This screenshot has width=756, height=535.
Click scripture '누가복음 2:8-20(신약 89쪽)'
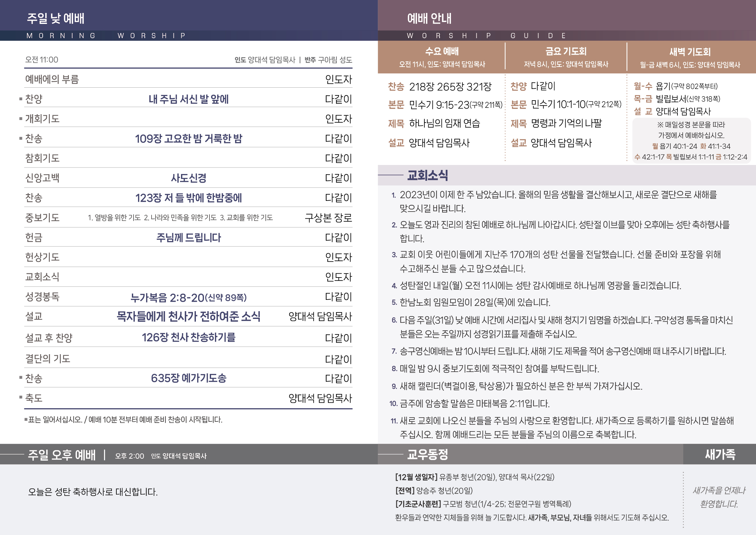click(188, 298)
